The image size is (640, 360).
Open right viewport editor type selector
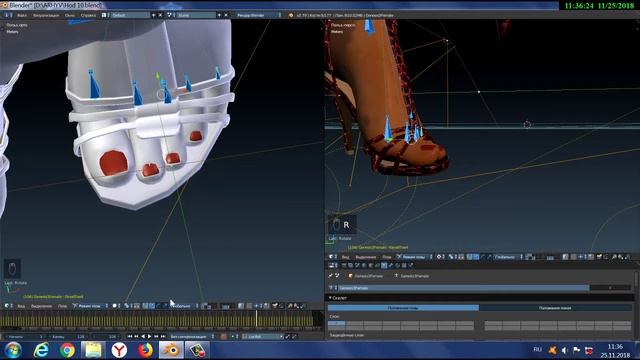click(333, 257)
